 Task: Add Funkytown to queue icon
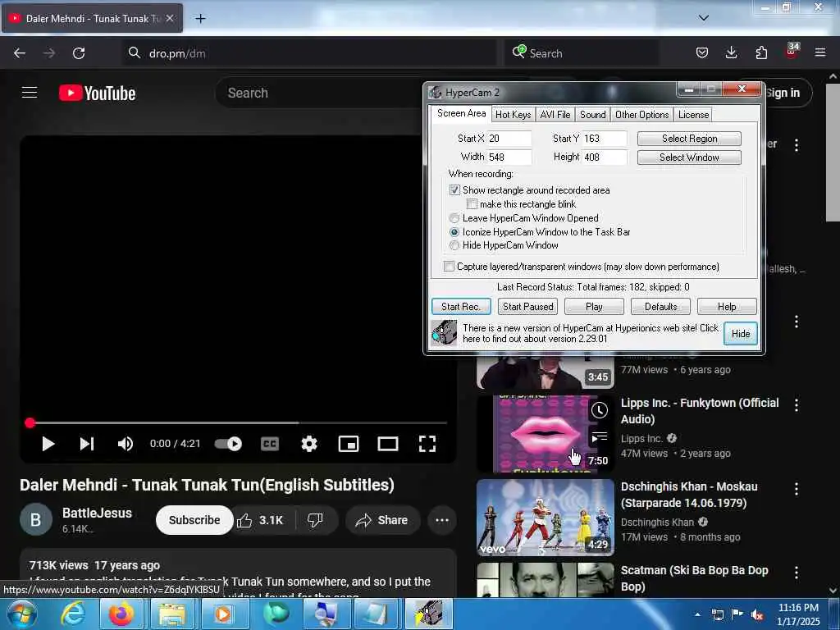point(599,437)
